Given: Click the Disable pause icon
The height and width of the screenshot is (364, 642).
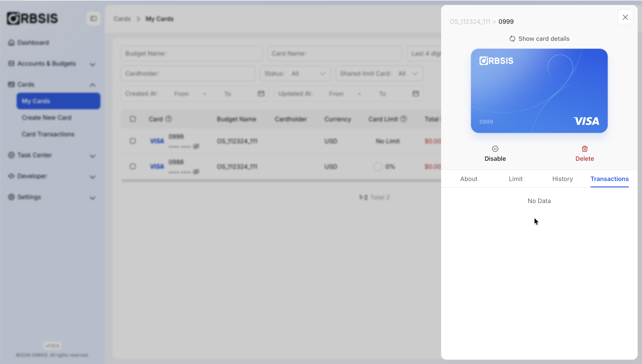Looking at the screenshot, I should pyautogui.click(x=495, y=149).
